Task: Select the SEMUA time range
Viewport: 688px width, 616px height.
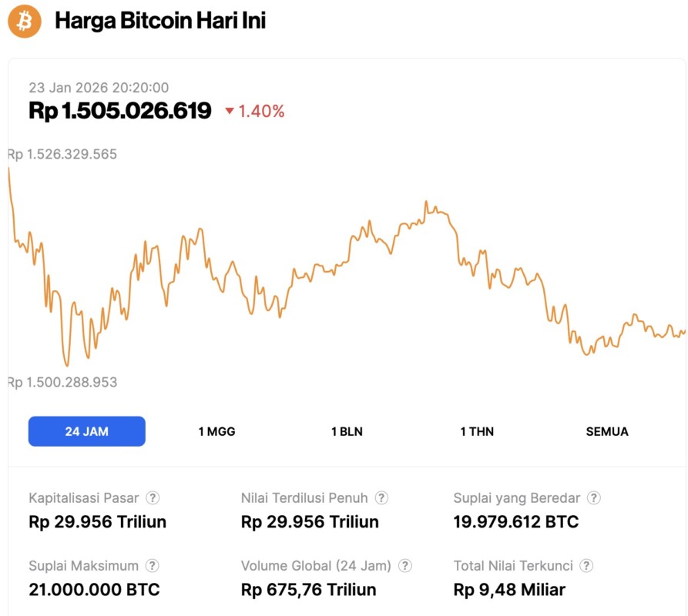Action: click(x=607, y=431)
